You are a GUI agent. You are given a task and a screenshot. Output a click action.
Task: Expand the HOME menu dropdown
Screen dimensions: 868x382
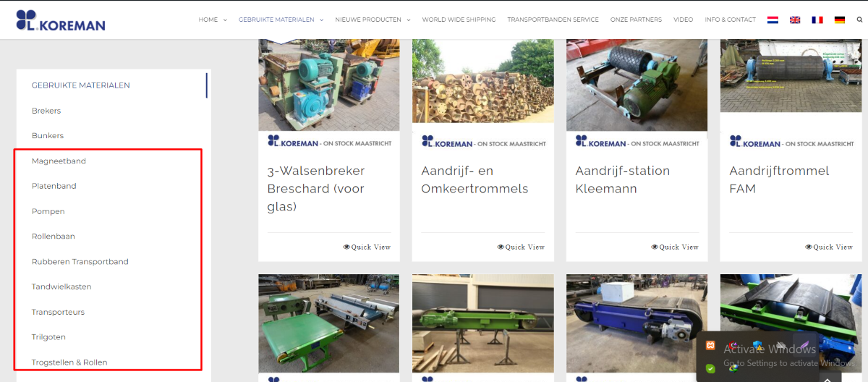[x=213, y=20]
